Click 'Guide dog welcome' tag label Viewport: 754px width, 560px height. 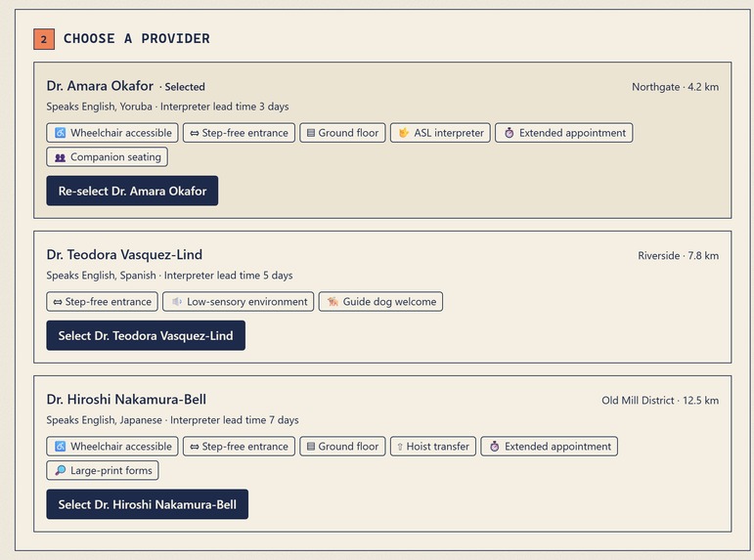pyautogui.click(x=389, y=301)
